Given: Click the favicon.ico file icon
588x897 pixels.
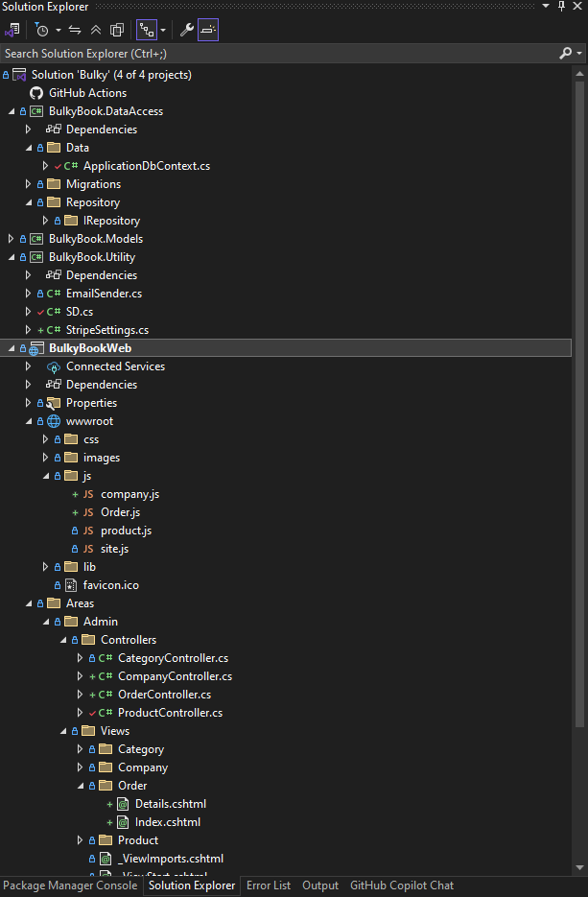Looking at the screenshot, I should (71, 585).
